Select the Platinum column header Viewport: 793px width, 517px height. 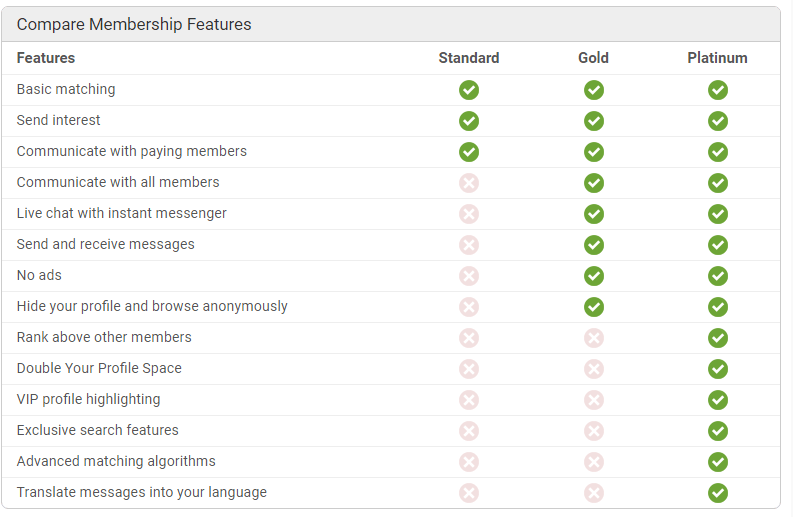[x=717, y=58]
